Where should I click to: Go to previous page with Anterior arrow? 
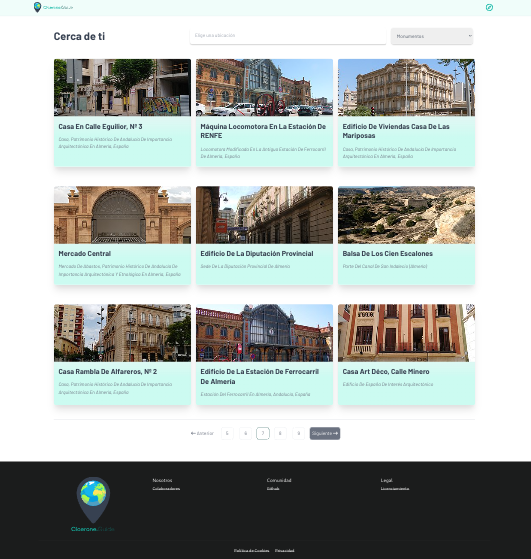click(x=202, y=433)
